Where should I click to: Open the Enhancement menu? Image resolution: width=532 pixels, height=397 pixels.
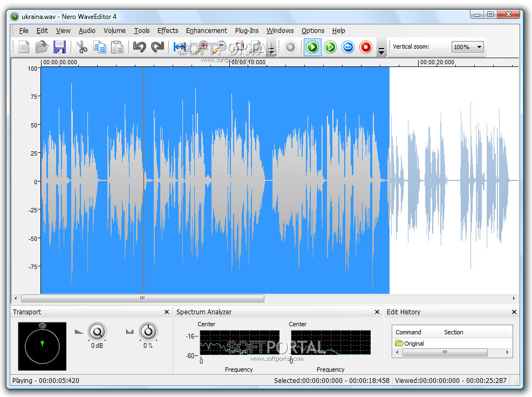(x=206, y=31)
